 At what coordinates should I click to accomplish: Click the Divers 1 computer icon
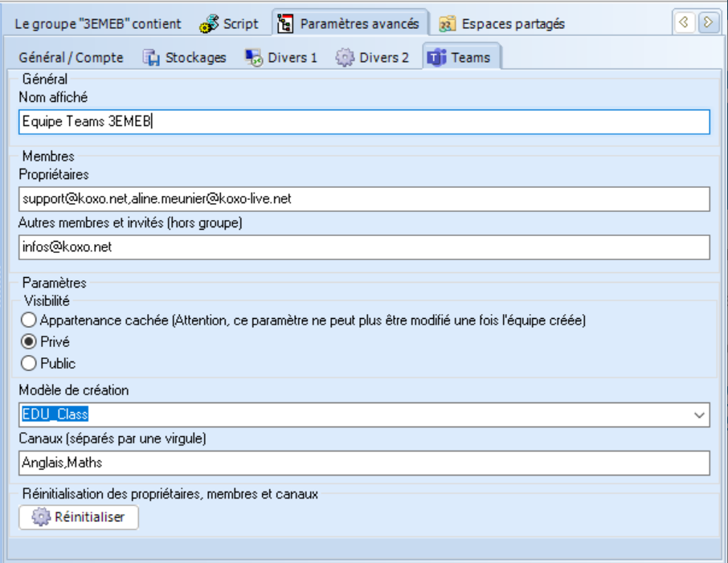254,58
